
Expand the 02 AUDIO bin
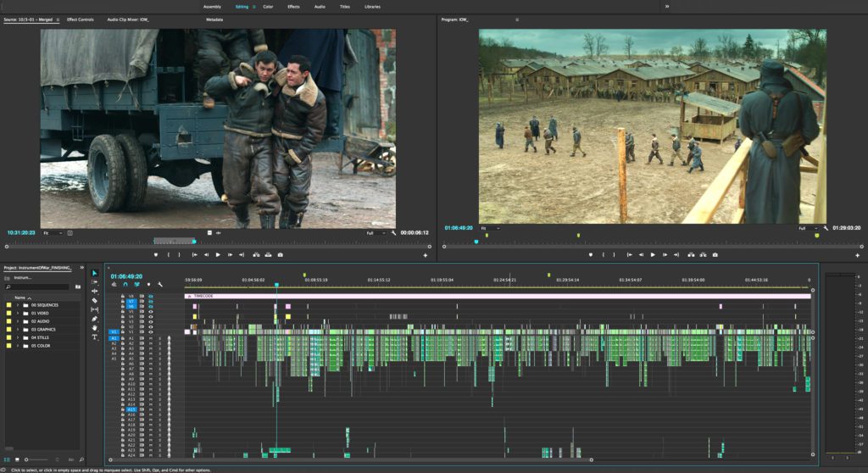[18, 321]
